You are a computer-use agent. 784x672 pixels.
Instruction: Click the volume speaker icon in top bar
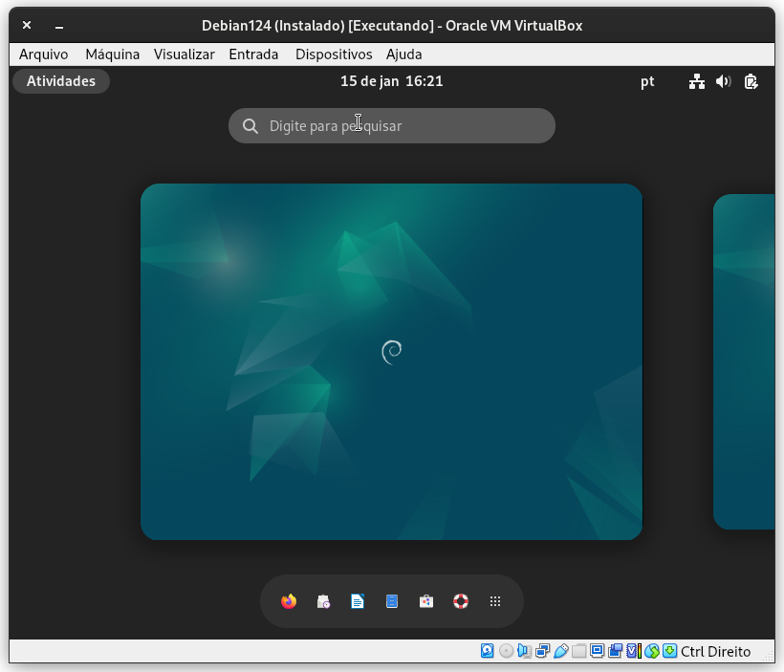(x=724, y=81)
